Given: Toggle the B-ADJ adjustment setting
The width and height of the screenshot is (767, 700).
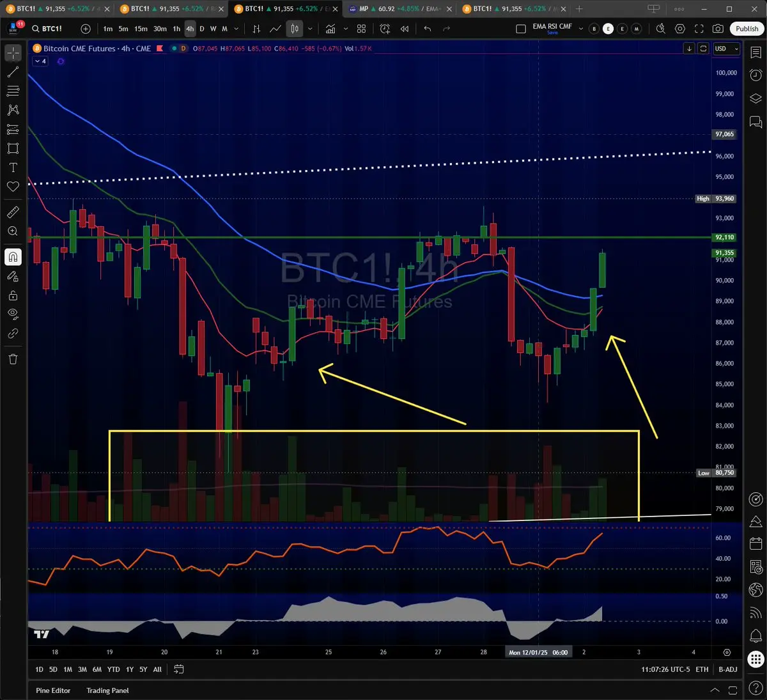Looking at the screenshot, I should pos(727,669).
